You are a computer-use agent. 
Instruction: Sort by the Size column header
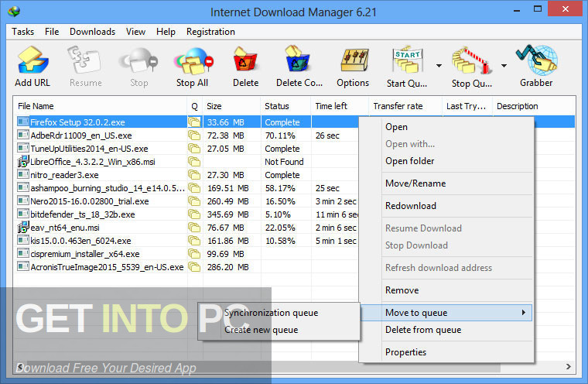231,106
